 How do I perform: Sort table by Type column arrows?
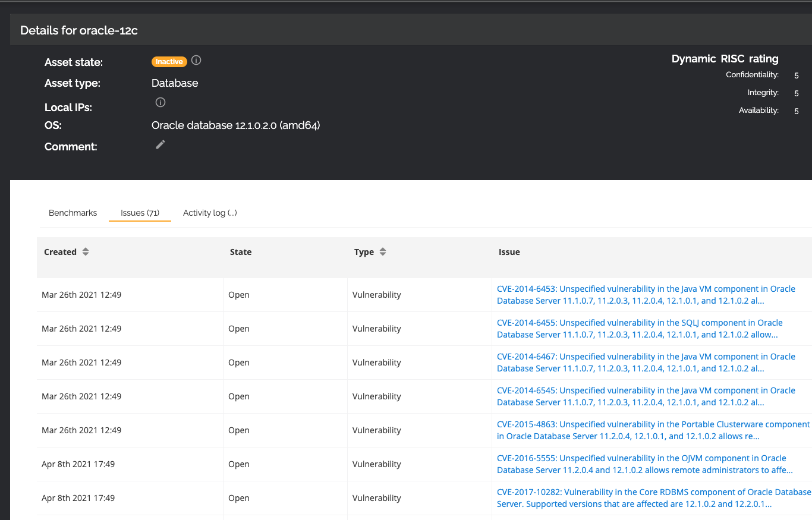pos(383,252)
